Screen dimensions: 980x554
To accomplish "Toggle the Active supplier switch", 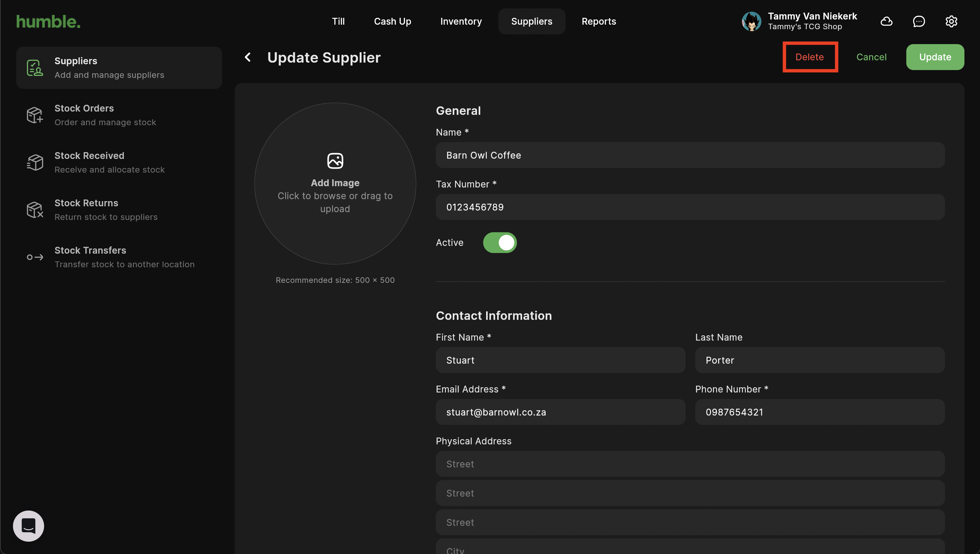I will (x=499, y=242).
